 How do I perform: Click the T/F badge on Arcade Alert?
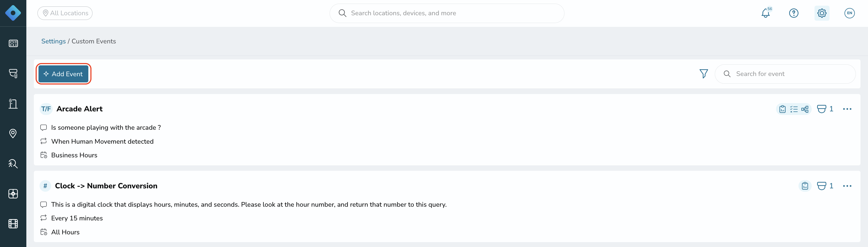pyautogui.click(x=46, y=109)
